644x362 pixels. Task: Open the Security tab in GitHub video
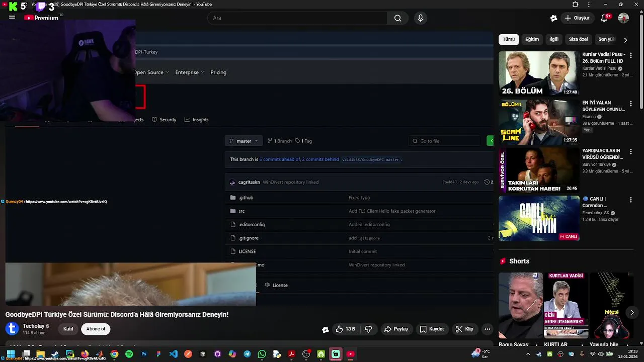(x=164, y=120)
